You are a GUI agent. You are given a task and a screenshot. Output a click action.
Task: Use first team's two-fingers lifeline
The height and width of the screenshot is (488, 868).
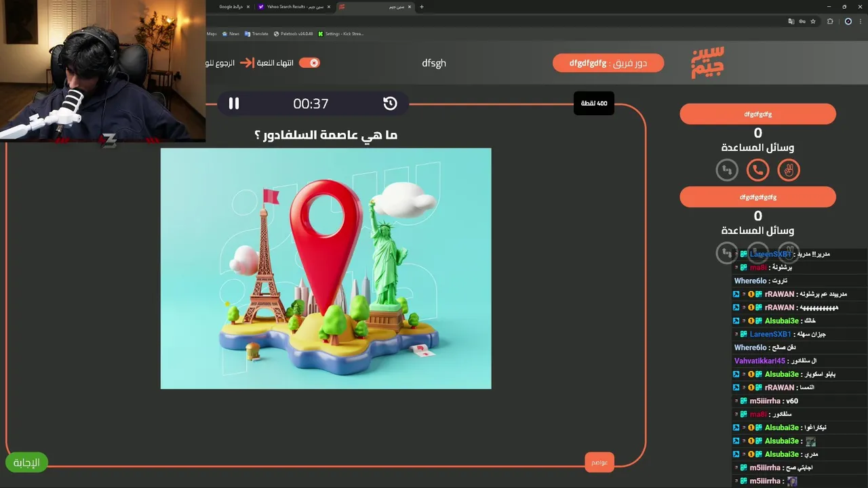[x=789, y=169]
